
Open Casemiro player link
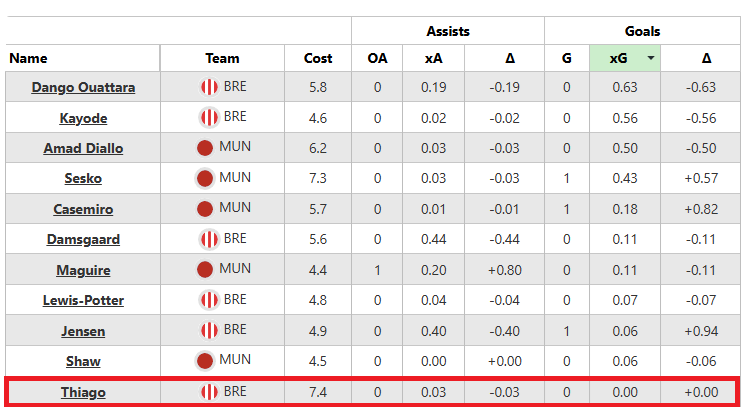tap(83, 210)
